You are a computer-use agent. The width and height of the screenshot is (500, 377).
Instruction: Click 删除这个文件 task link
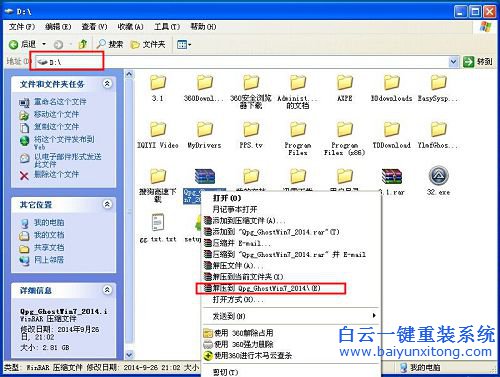click(56, 174)
